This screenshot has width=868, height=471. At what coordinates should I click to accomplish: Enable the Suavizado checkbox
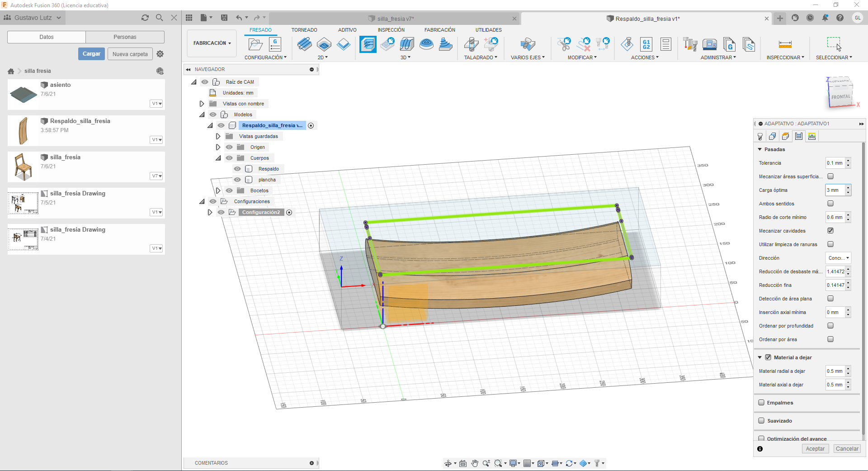[761, 421]
